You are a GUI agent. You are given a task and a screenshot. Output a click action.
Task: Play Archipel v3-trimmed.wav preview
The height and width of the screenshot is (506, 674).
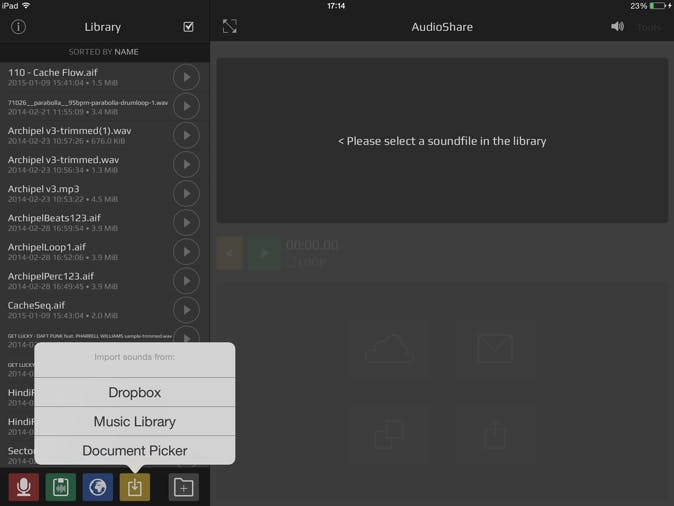coord(186,165)
